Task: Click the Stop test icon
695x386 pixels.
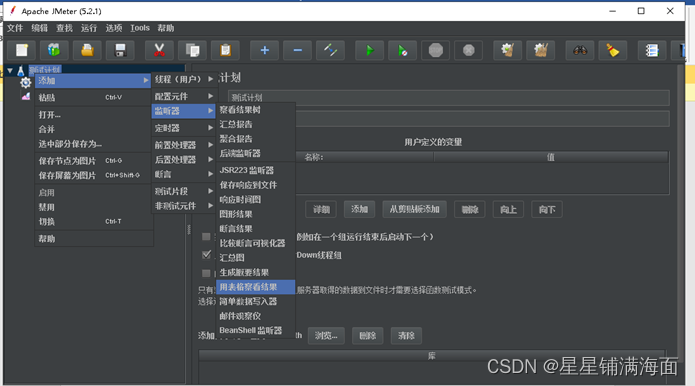Action: [x=436, y=51]
